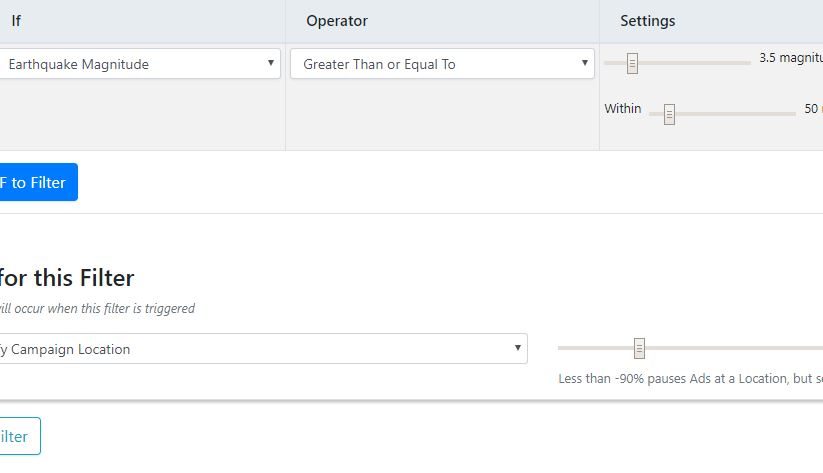Click the bid adjustment slider handle
Viewport: 823px width, 473px height.
[639, 348]
